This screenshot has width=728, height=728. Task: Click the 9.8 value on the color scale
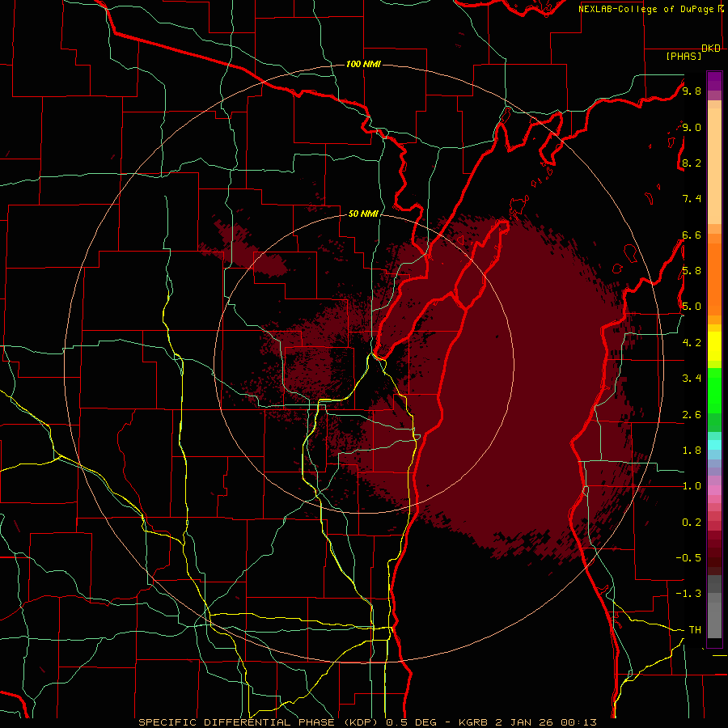tap(692, 91)
